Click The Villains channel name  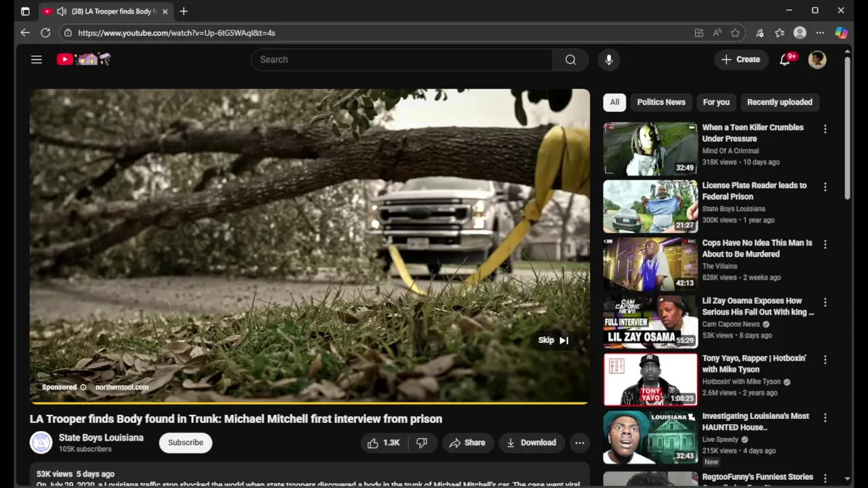[719, 266]
